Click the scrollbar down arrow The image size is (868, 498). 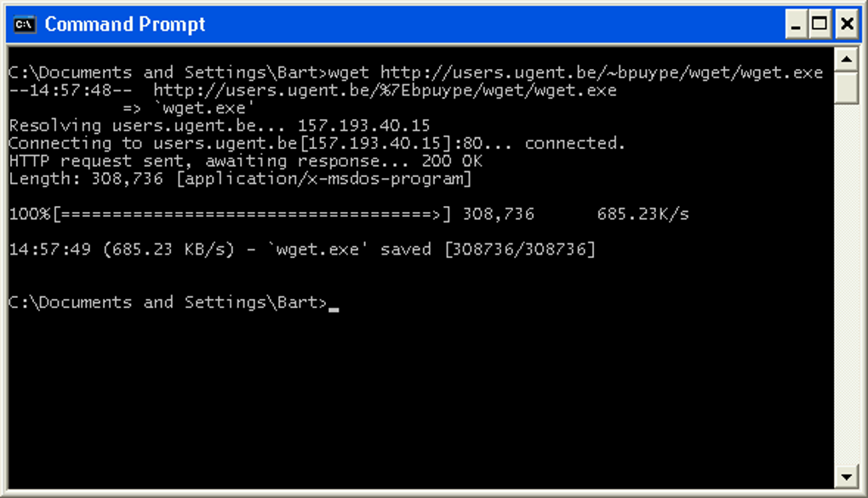coord(846,477)
